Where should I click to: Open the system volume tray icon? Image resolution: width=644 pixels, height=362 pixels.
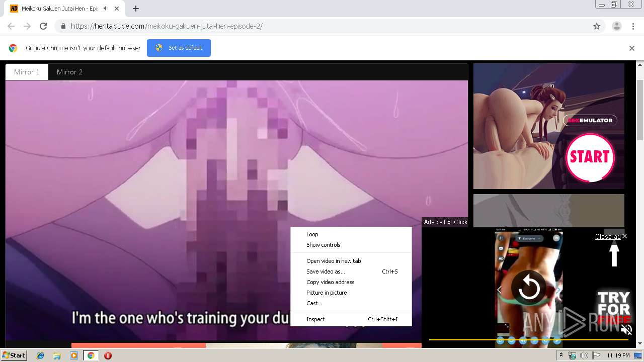click(x=584, y=355)
